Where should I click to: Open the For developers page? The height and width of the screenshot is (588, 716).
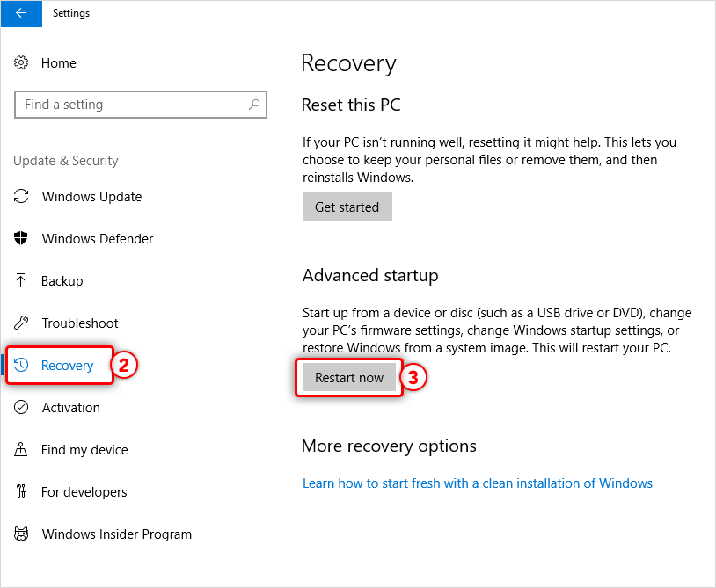[x=84, y=492]
